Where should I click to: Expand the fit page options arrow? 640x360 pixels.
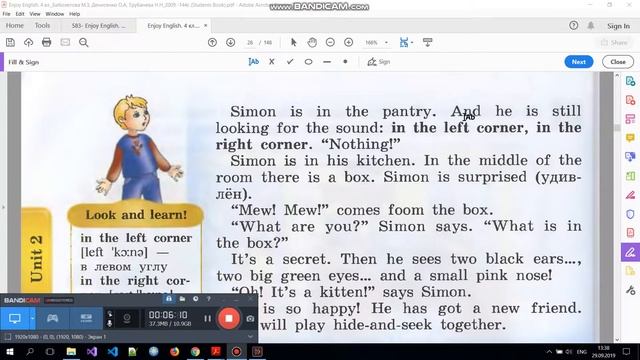pyautogui.click(x=412, y=42)
